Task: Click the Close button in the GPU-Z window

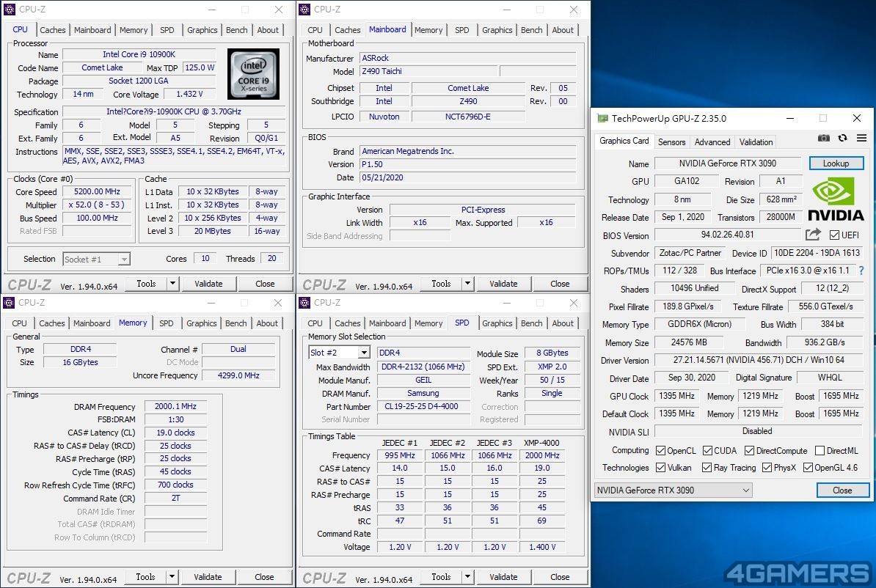Action: [x=842, y=490]
